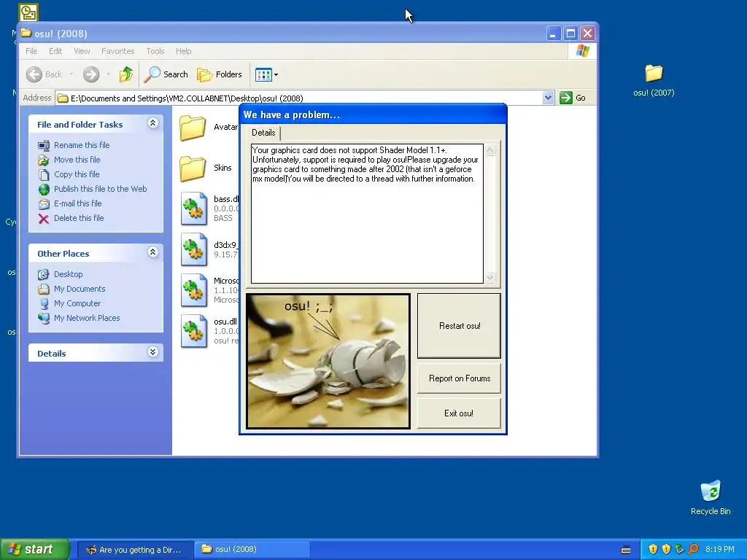Open My Network Places link
Image resolution: width=747 pixels, height=560 pixels.
click(x=87, y=318)
